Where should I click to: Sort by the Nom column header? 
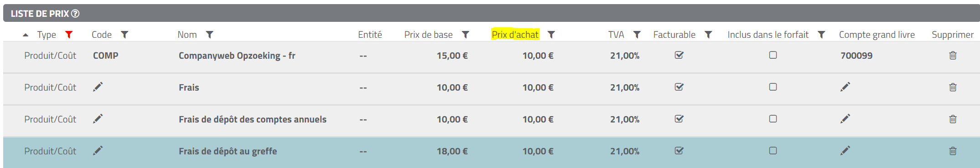click(x=187, y=35)
